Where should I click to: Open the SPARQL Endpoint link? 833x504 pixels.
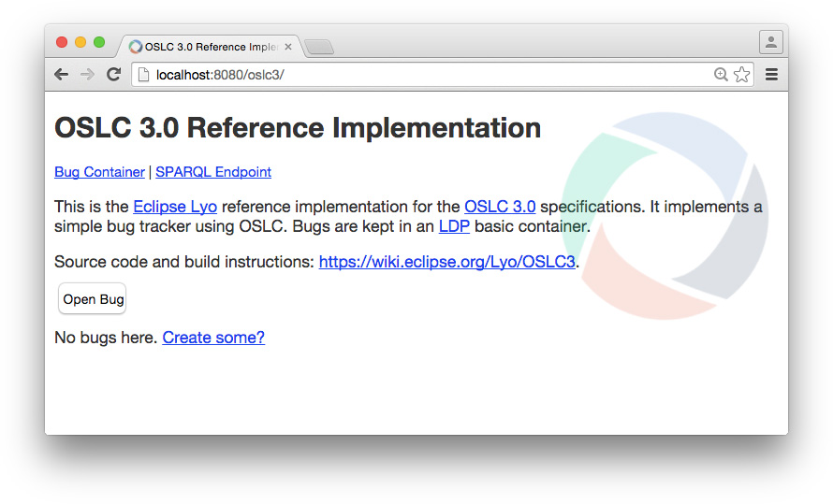tap(213, 172)
